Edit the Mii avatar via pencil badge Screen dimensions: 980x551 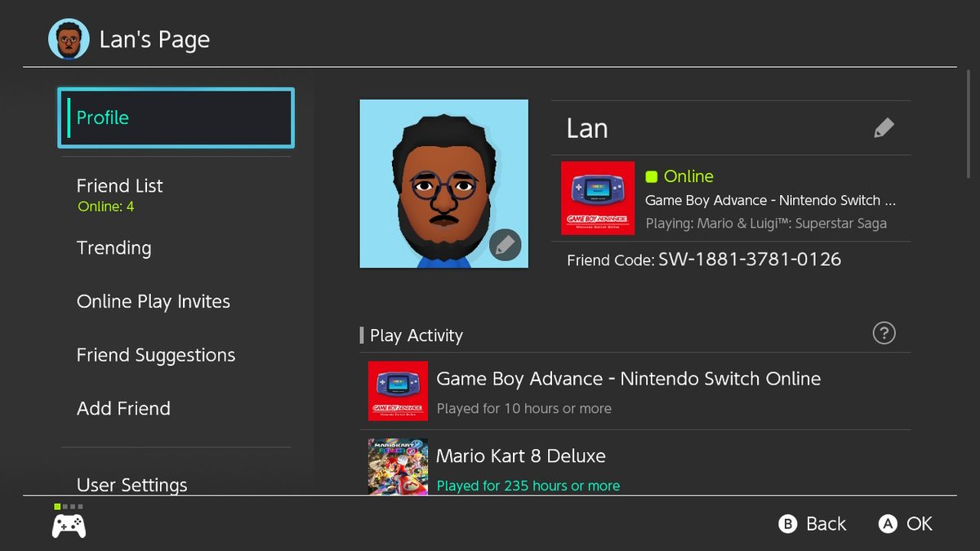[505, 245]
